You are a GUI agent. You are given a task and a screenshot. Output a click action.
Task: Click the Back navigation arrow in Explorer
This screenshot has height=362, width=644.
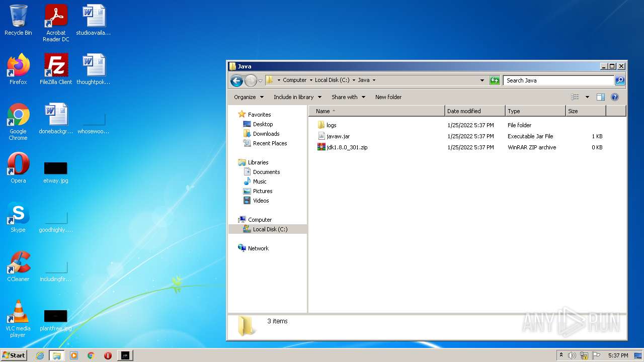[x=236, y=80]
